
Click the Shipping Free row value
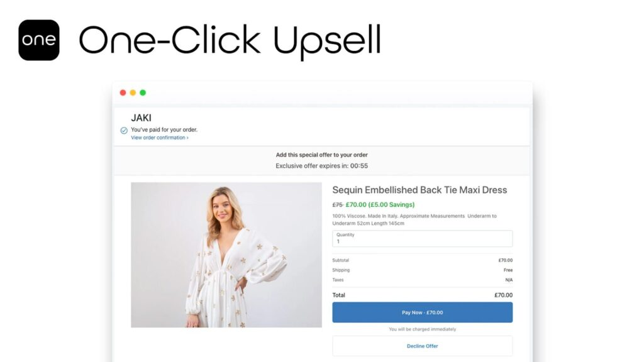[508, 270]
